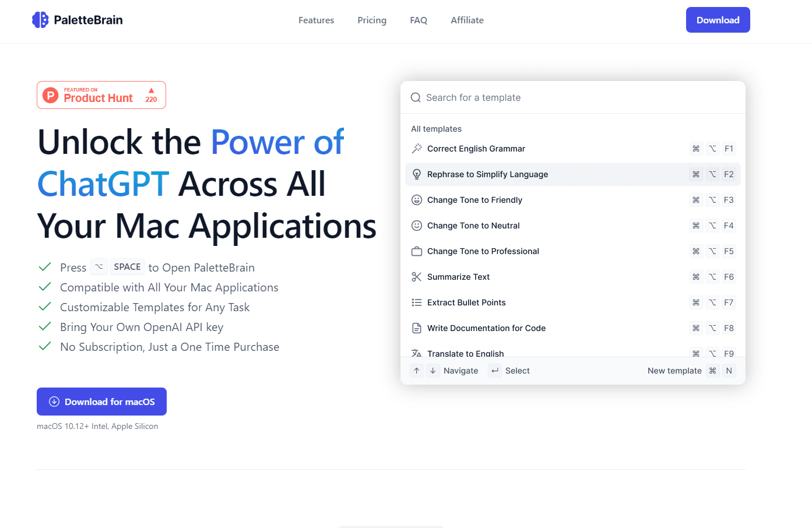
Task: Select the Extract Bullet Points template
Action: point(573,302)
